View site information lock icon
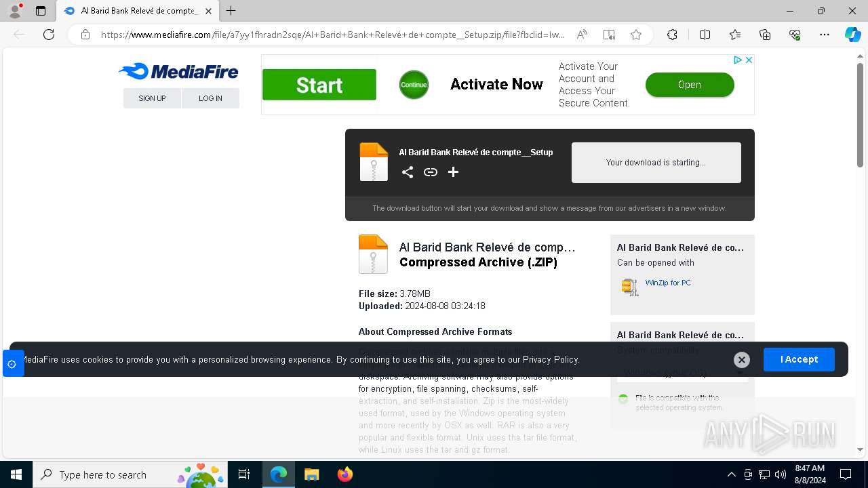Image resolution: width=868 pixels, height=488 pixels. point(85,35)
